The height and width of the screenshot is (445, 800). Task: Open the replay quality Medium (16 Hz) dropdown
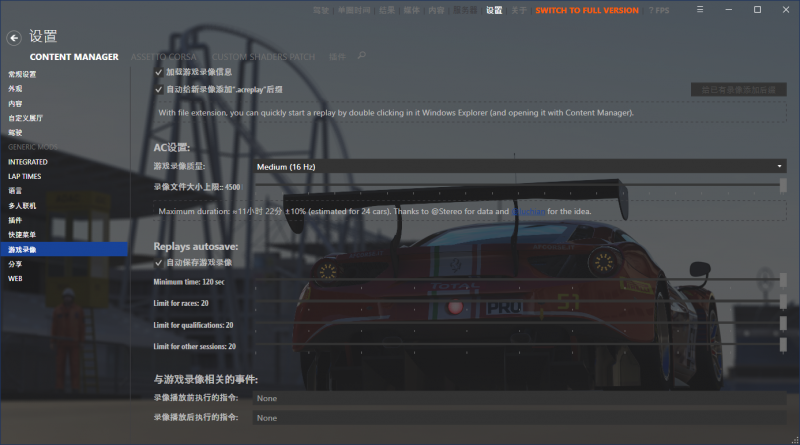[x=519, y=166]
